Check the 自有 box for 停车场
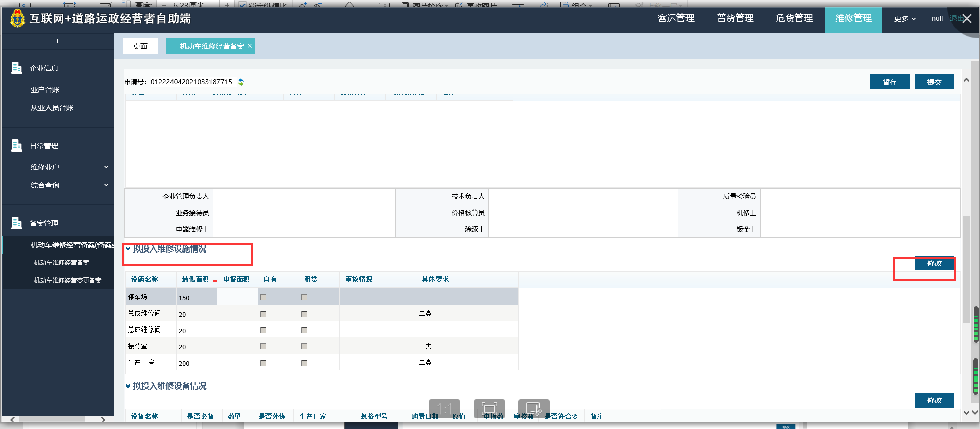980x429 pixels. click(263, 297)
